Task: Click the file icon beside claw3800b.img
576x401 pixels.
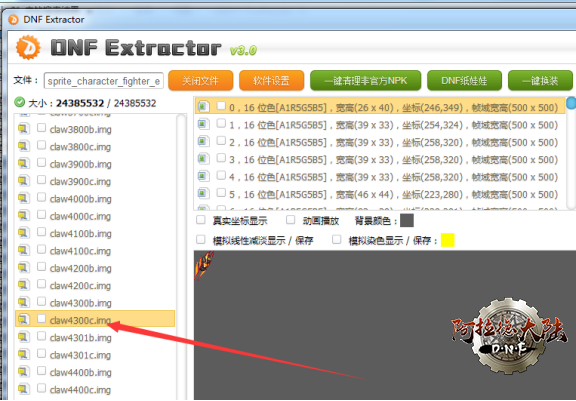Action: point(23,129)
